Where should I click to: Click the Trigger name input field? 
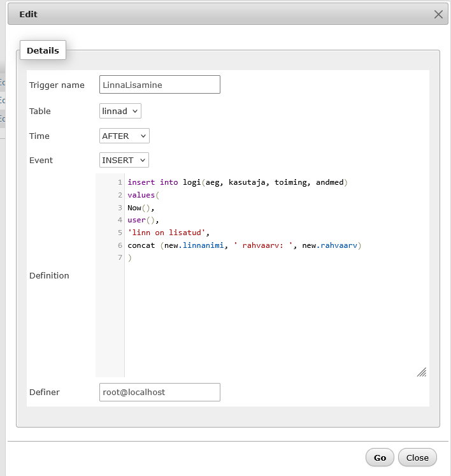(x=159, y=85)
